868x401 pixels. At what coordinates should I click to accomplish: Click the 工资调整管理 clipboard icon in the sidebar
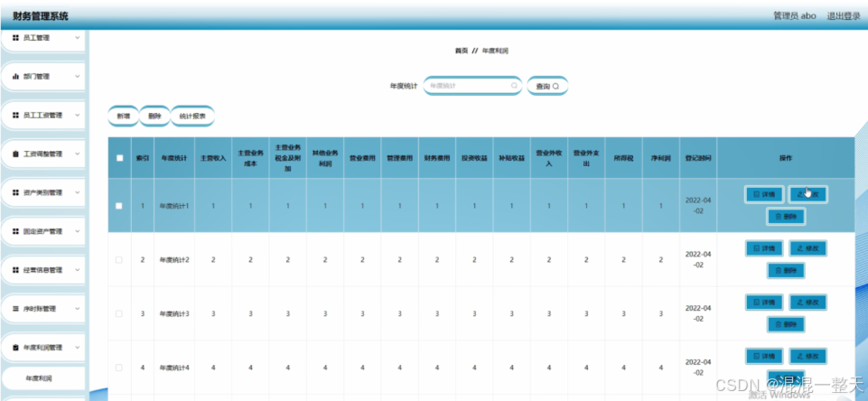(15, 154)
